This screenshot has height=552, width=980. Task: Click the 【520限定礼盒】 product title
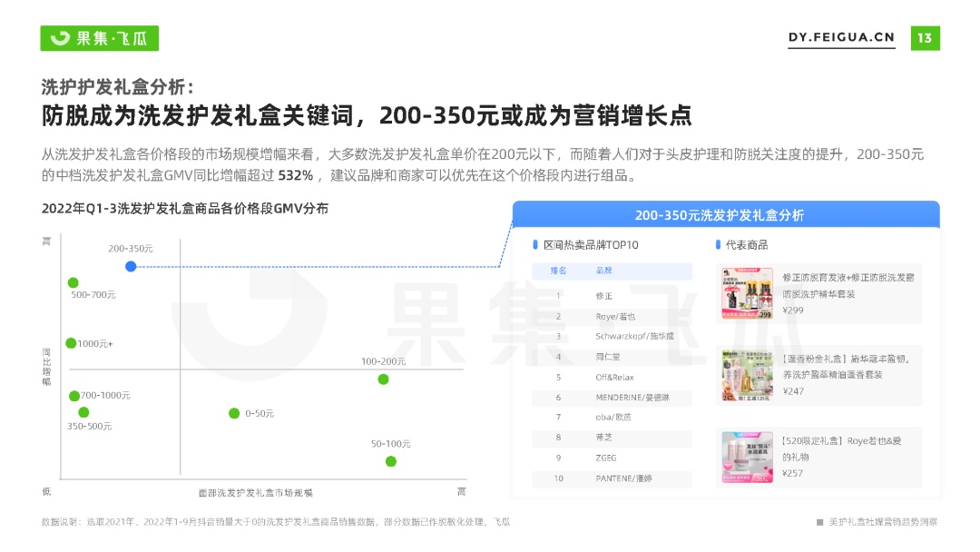(842, 448)
